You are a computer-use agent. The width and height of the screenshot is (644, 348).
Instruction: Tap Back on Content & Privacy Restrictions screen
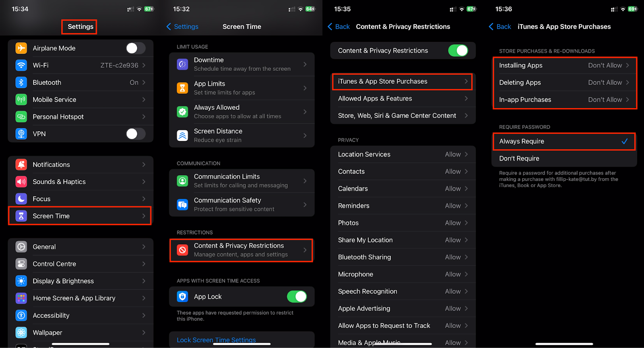(339, 27)
